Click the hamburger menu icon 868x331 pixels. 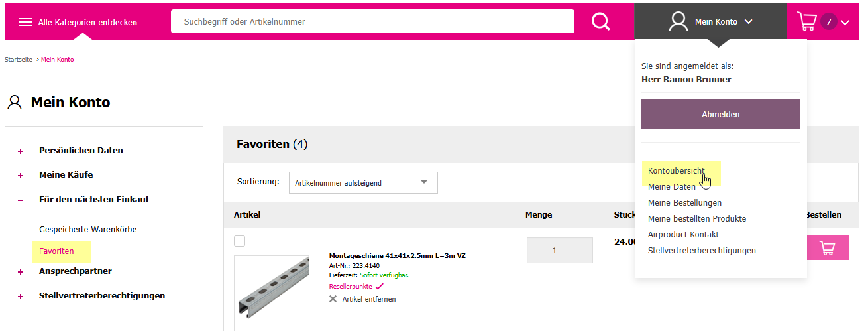[26, 22]
